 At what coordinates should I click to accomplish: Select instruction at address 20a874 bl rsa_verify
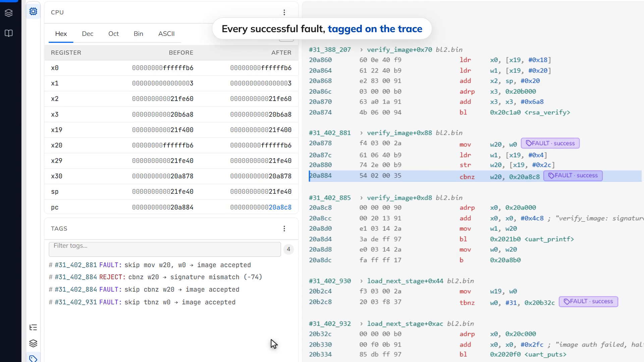click(x=439, y=113)
